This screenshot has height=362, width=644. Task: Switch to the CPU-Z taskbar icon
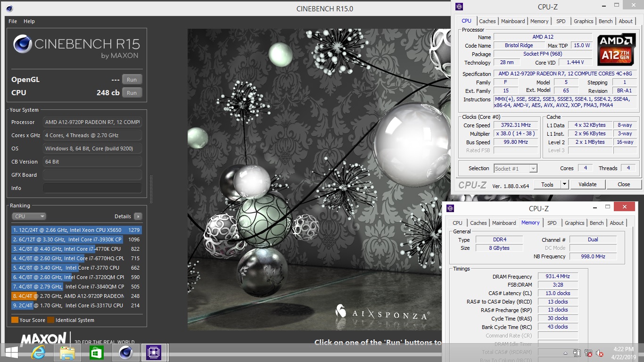(x=154, y=353)
